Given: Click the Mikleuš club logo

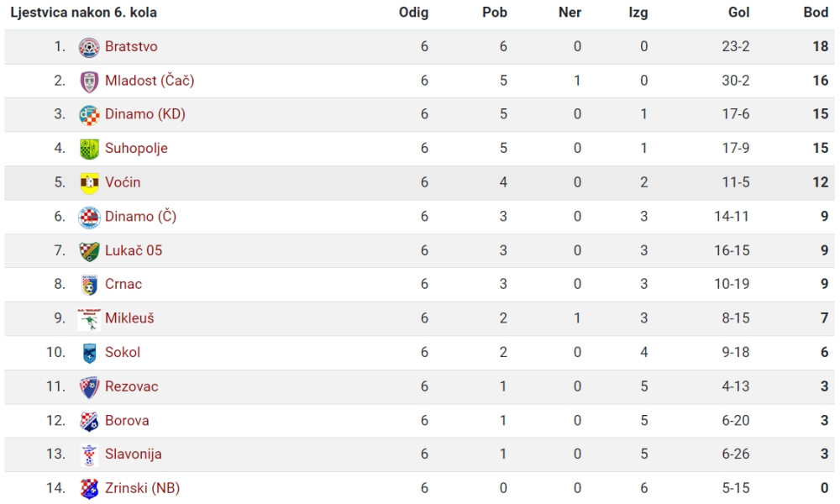Looking at the screenshot, I should tap(89, 319).
